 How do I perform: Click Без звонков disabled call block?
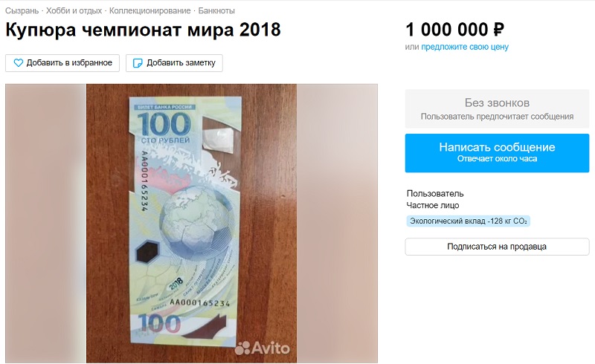coord(497,108)
